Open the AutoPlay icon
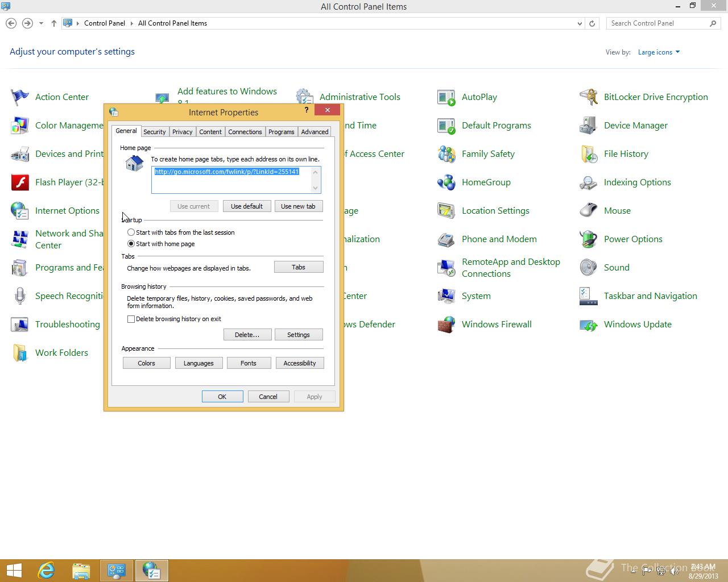Screen dimensions: 728x582 point(446,97)
